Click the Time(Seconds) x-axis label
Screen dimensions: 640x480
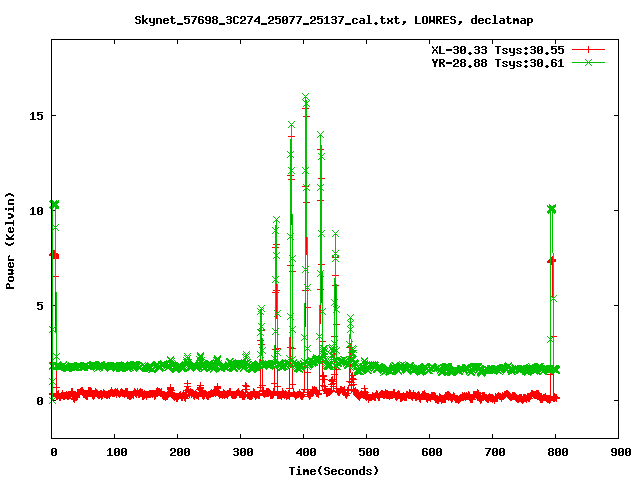click(334, 471)
